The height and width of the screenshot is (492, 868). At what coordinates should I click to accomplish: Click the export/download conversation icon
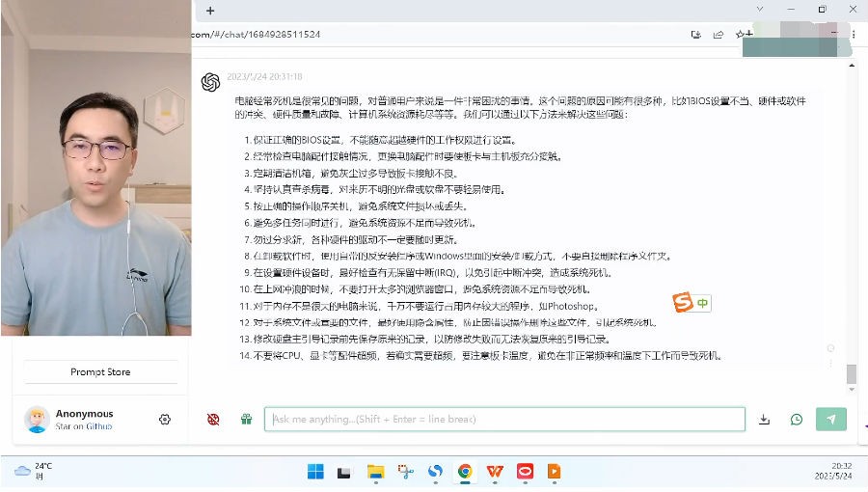click(x=764, y=420)
